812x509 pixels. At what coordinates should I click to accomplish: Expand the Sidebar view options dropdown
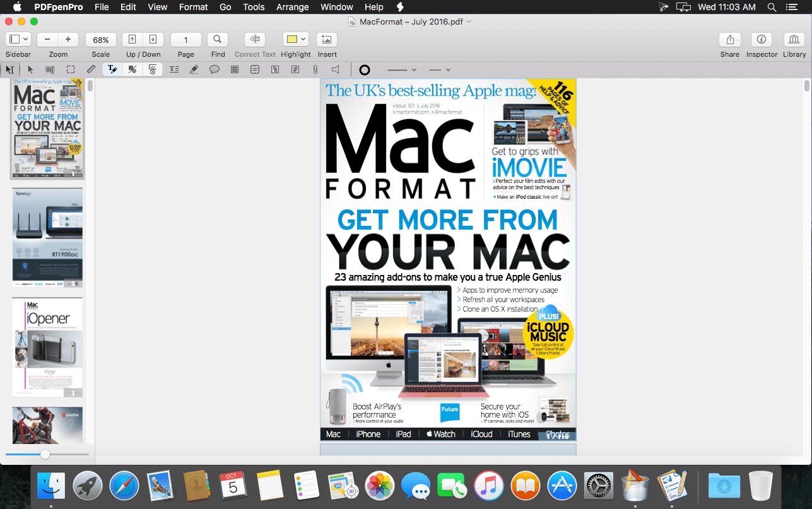tap(25, 40)
